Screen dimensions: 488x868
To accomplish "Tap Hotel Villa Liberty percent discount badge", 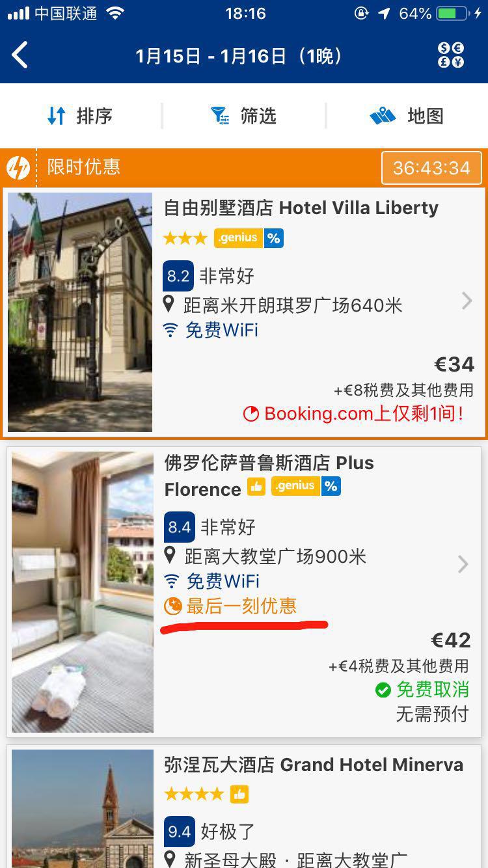I will [274, 238].
